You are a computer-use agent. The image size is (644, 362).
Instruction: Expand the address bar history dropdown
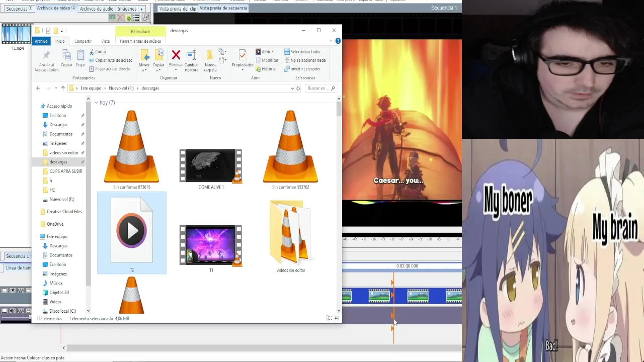click(x=292, y=88)
